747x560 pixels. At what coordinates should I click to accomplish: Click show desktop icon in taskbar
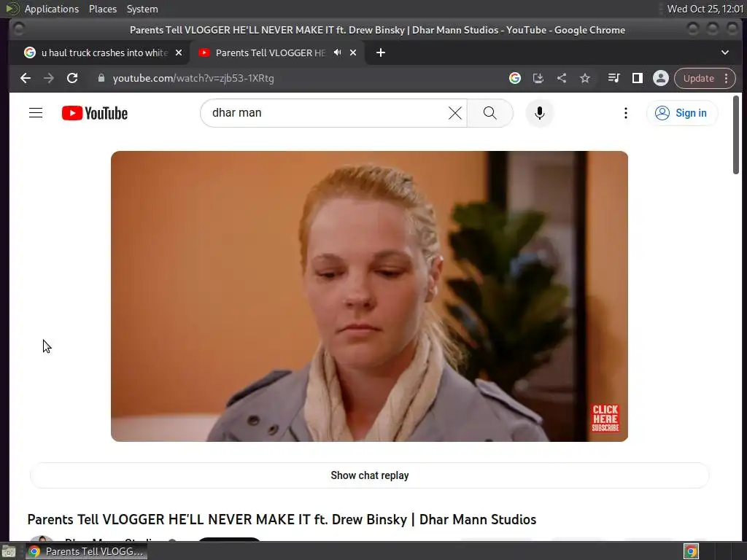click(9, 552)
